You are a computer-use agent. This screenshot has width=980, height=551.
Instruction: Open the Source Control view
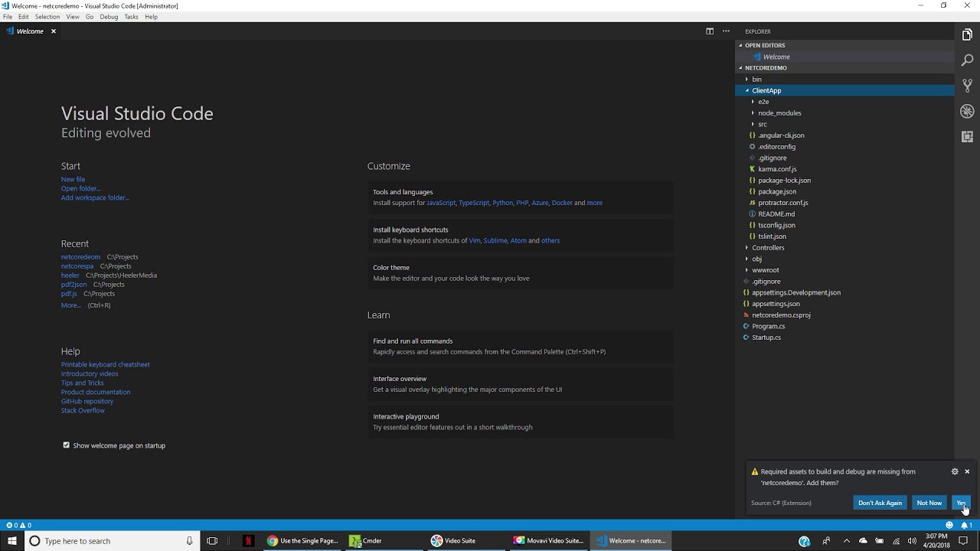click(x=967, y=86)
